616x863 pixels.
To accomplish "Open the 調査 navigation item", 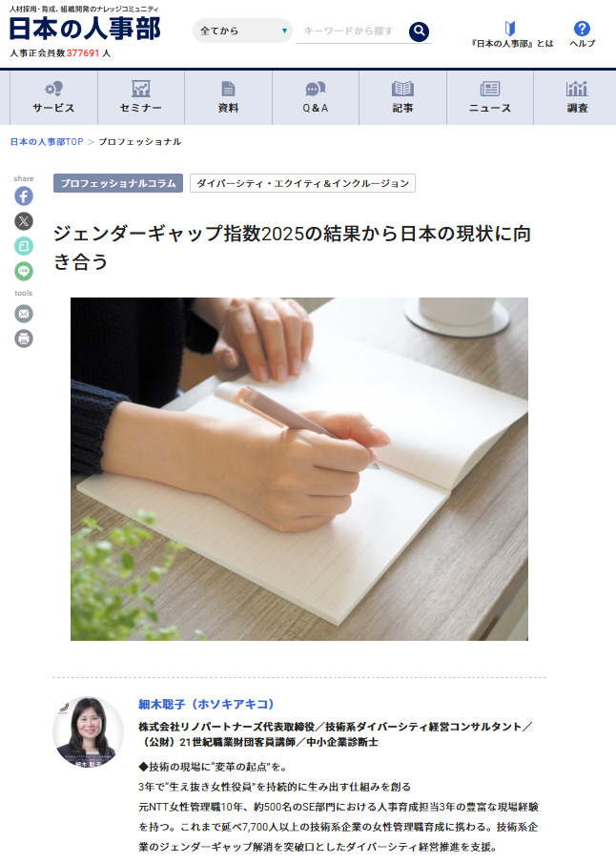I will (577, 98).
